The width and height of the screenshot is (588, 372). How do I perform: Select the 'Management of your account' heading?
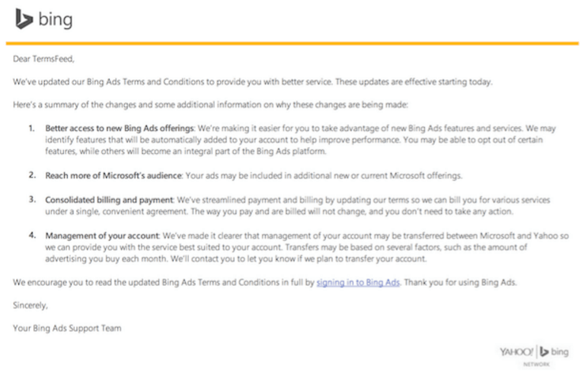tap(99, 236)
